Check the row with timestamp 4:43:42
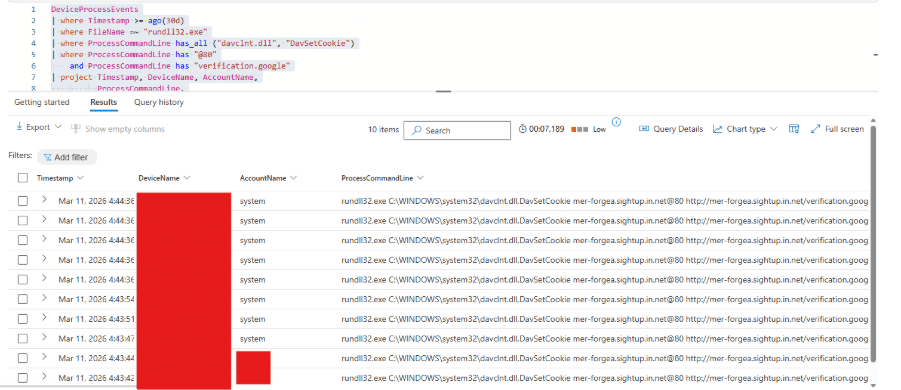Image resolution: width=901 pixels, height=390 pixels. (22, 378)
